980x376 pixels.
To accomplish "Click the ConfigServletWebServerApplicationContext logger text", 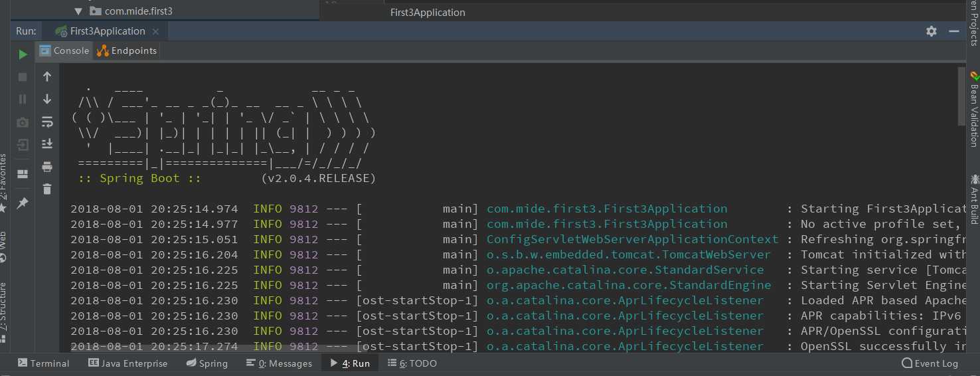I will click(633, 239).
